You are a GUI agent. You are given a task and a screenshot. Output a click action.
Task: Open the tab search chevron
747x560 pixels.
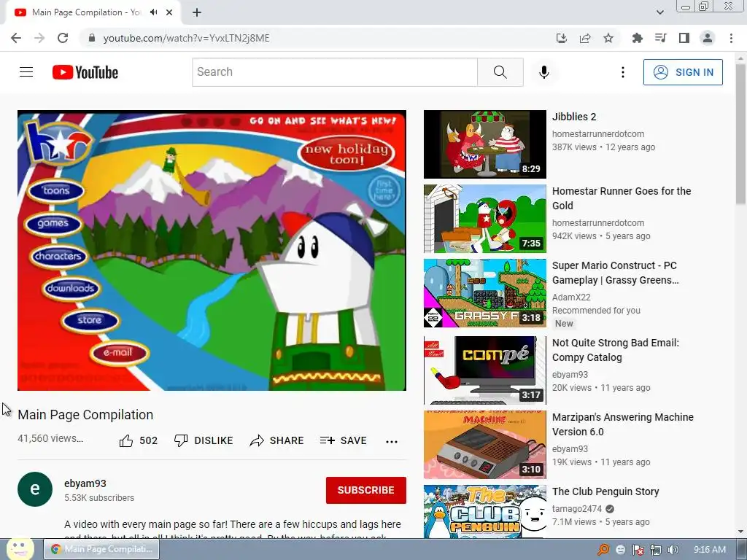click(659, 12)
